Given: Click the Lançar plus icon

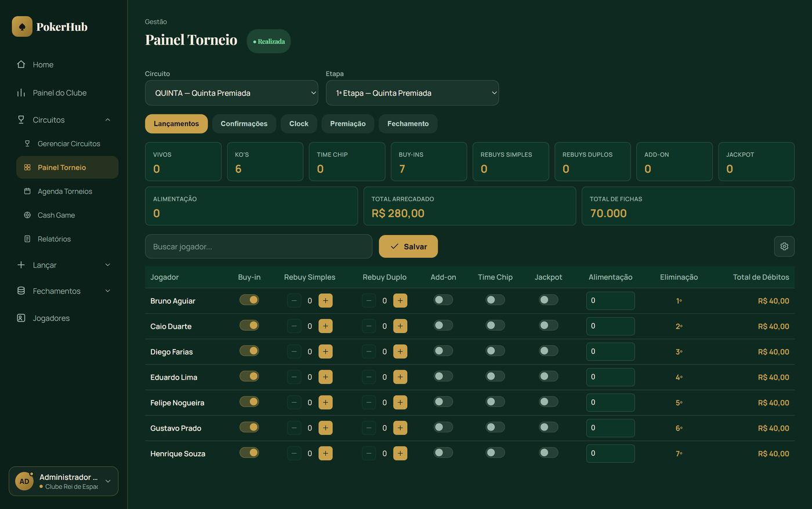Looking at the screenshot, I should click(x=21, y=265).
